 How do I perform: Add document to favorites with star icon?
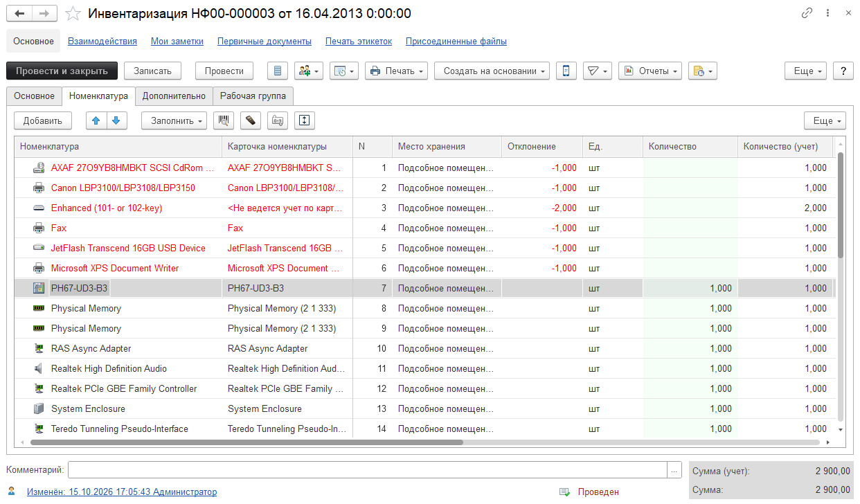(73, 14)
